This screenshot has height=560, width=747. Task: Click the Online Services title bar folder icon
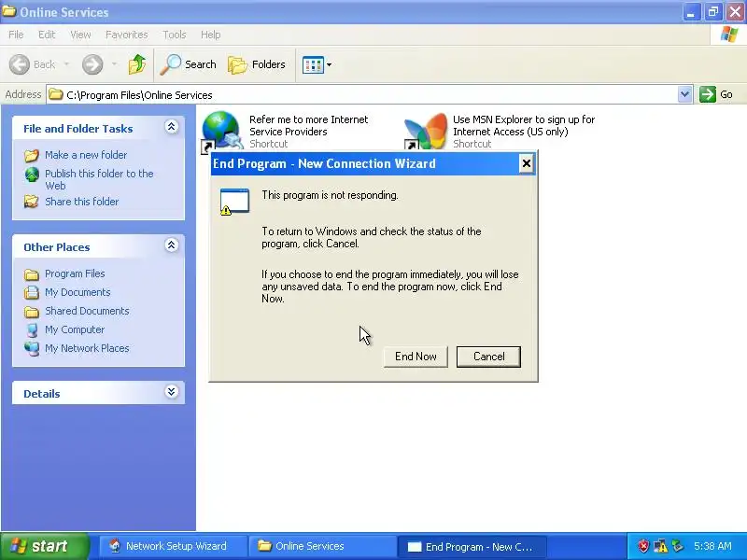pyautogui.click(x=8, y=10)
